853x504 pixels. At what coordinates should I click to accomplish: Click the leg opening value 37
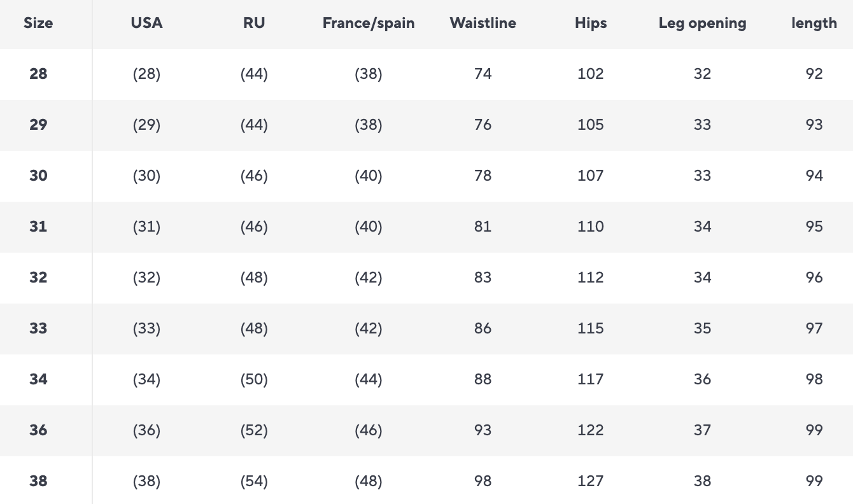[x=702, y=430]
